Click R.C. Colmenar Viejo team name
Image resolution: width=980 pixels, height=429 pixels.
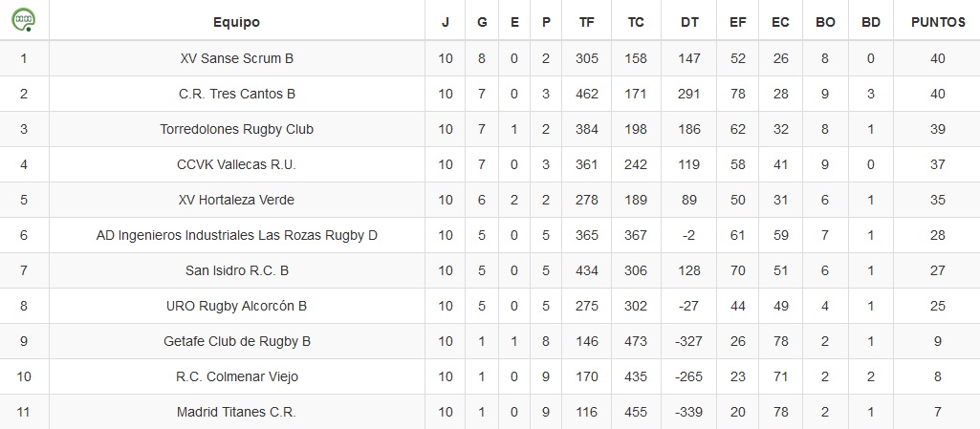(x=236, y=376)
